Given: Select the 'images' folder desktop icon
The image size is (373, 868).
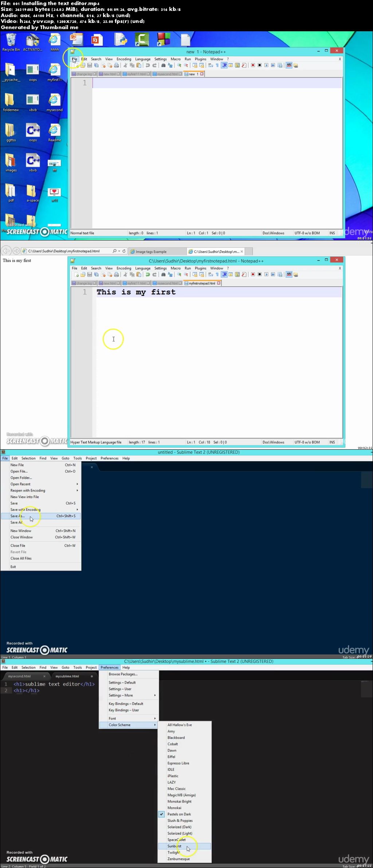Looking at the screenshot, I should click(11, 163).
